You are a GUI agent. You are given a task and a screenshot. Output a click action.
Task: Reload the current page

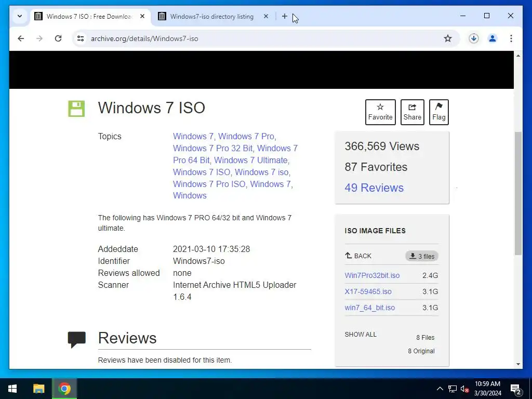tap(58, 38)
